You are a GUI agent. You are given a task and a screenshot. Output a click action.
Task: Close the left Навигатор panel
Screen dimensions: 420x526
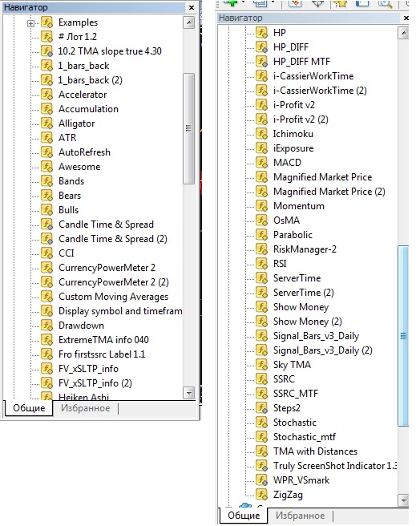[x=192, y=7]
